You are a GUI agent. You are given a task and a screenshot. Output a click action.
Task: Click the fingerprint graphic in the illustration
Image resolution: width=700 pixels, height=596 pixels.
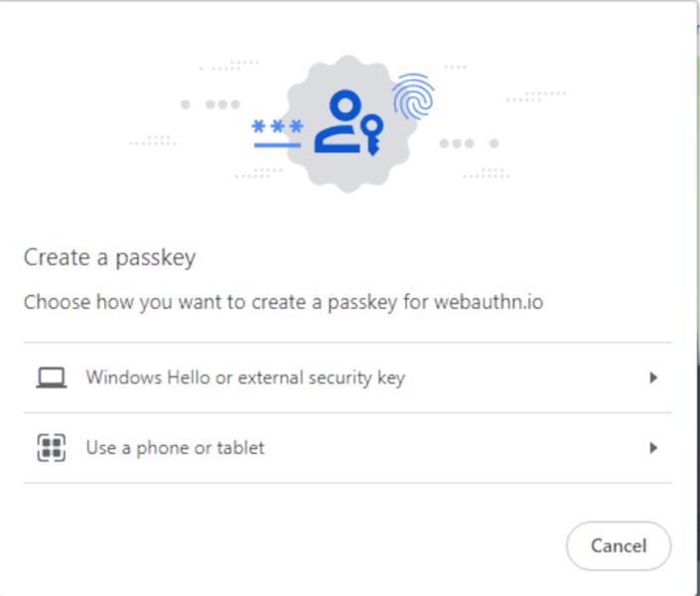point(413,96)
